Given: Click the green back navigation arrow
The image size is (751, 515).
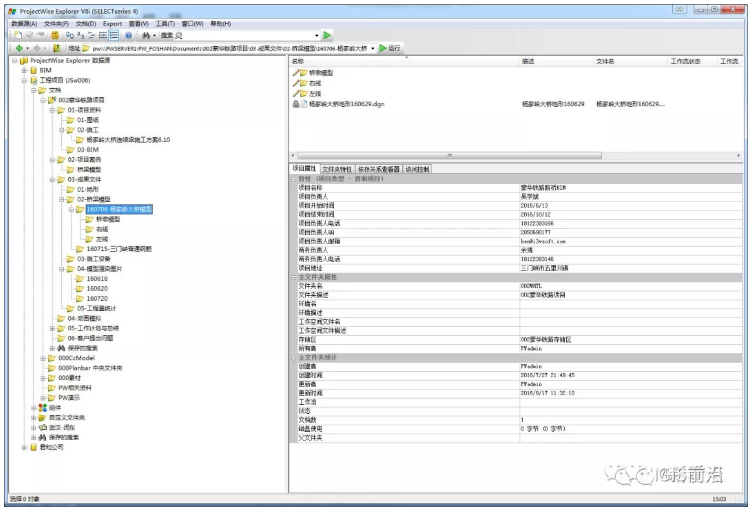Looking at the screenshot, I should 19,48.
